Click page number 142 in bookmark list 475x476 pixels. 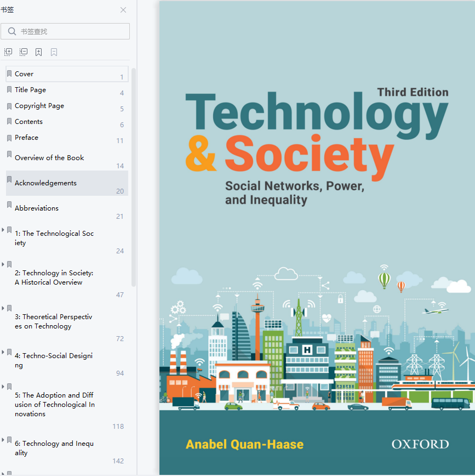[x=118, y=461]
